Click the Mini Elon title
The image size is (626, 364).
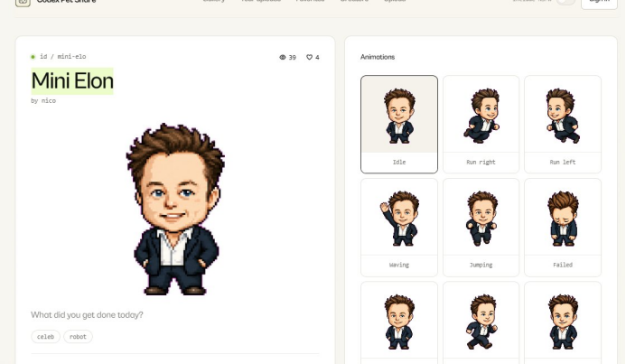[x=72, y=81]
